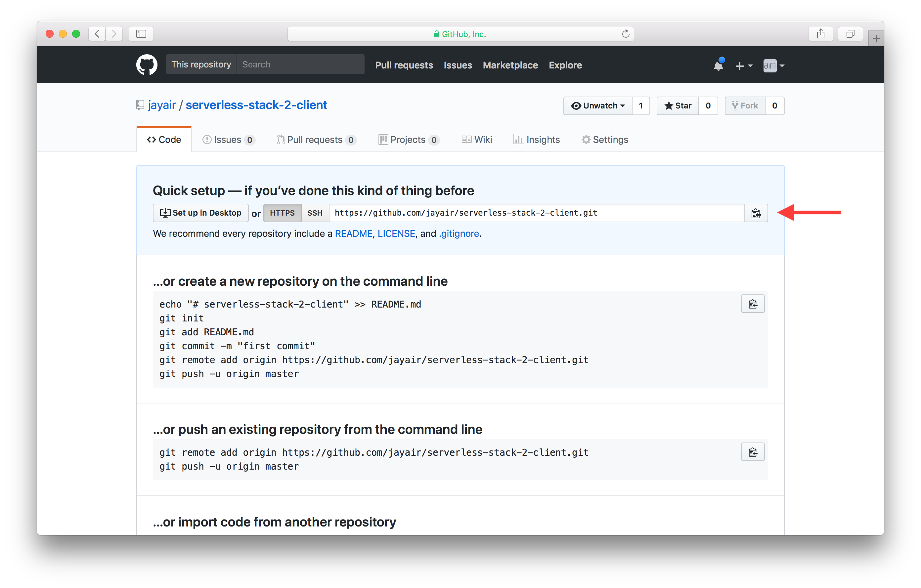921x588 pixels.
Task: Star this repository
Action: tap(678, 105)
